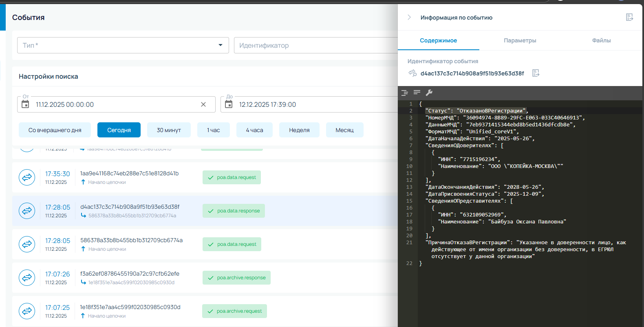
Task: Click the poa.archive.response status badge
Action: (x=236, y=278)
